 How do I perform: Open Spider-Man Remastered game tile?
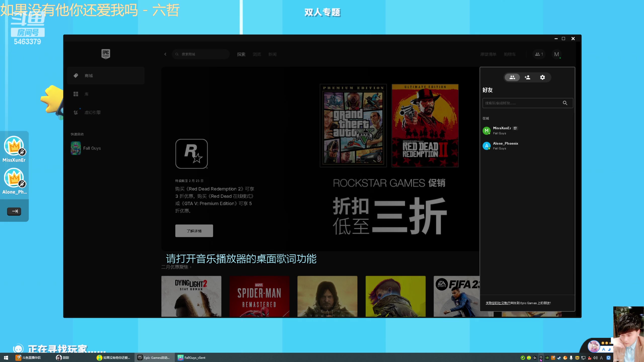[259, 296]
